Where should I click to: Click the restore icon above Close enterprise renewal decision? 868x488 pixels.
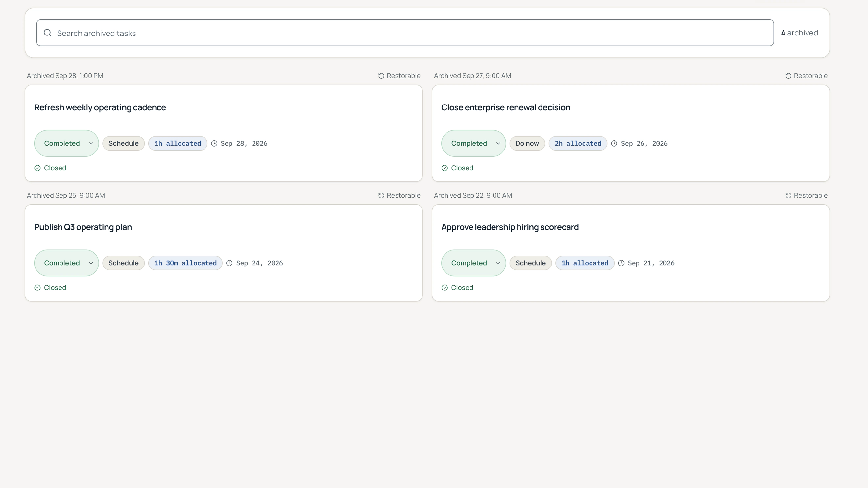pos(788,76)
